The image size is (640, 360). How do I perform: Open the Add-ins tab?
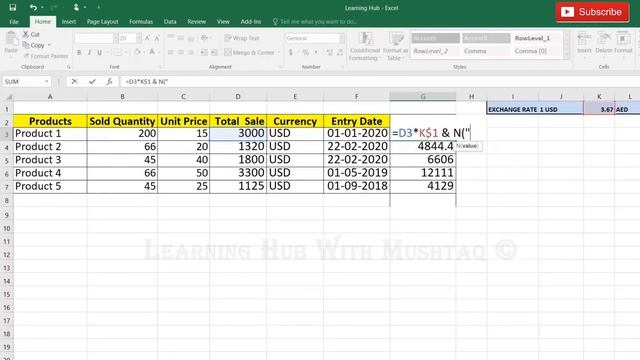pos(251,22)
